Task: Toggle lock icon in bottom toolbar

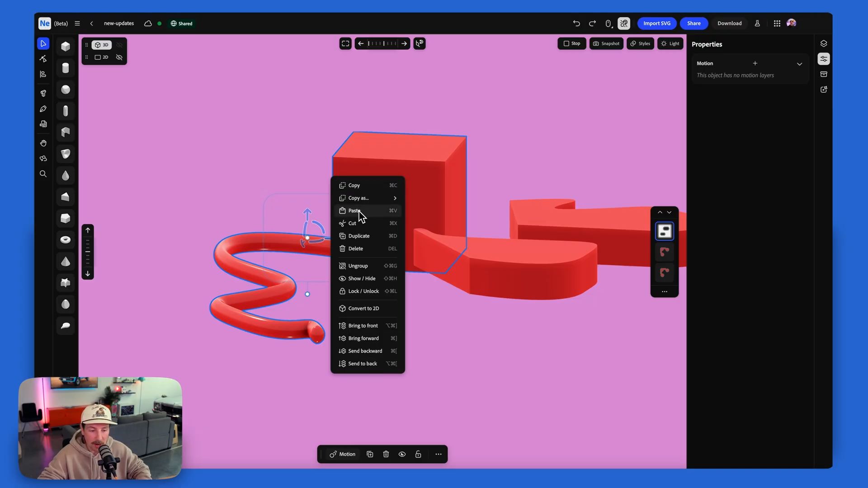Action: click(x=418, y=454)
